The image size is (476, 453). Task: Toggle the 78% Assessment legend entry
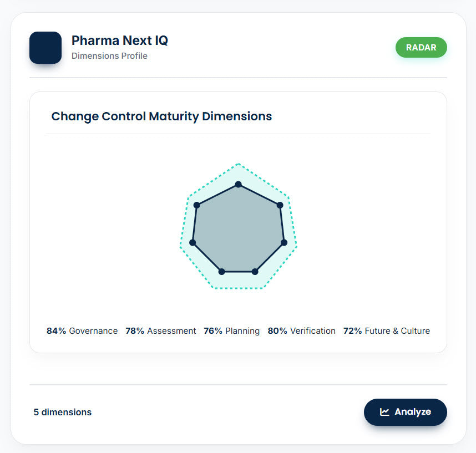coord(161,330)
